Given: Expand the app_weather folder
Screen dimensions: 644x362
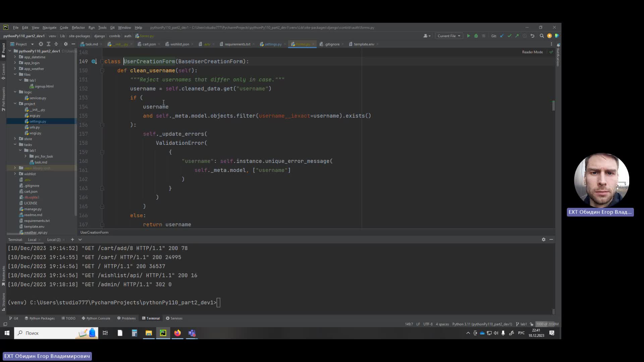Looking at the screenshot, I should pos(15,69).
